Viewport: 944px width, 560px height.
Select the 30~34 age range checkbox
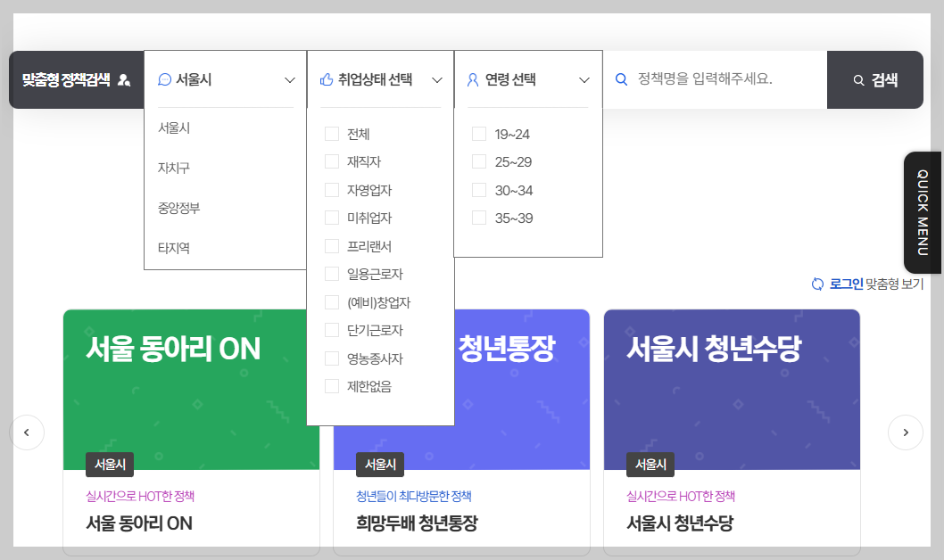tap(479, 189)
